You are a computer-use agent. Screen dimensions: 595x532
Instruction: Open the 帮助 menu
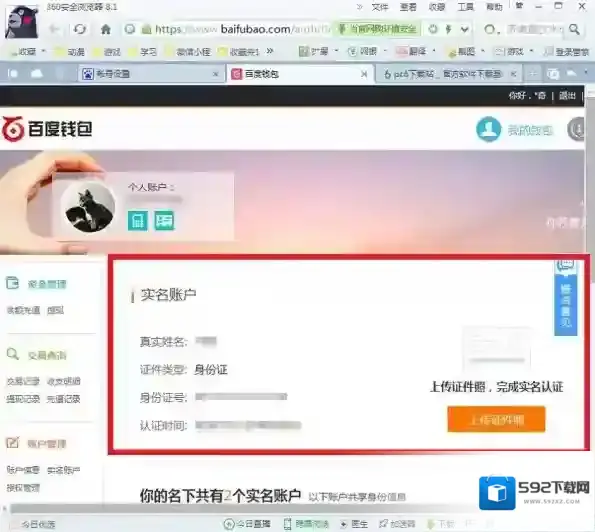[x=494, y=7]
